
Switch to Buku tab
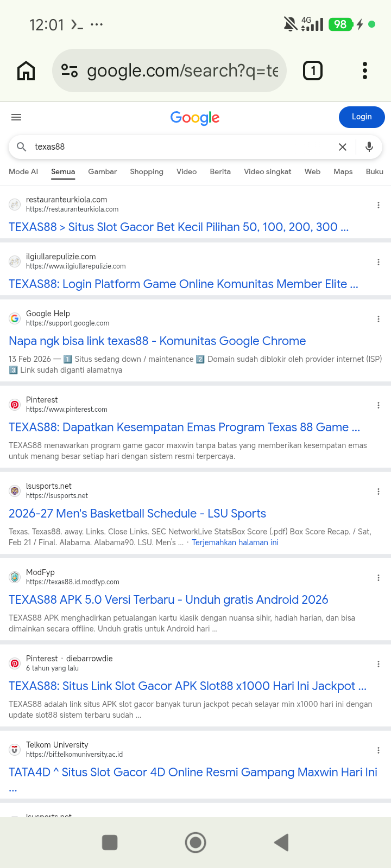[x=375, y=171]
